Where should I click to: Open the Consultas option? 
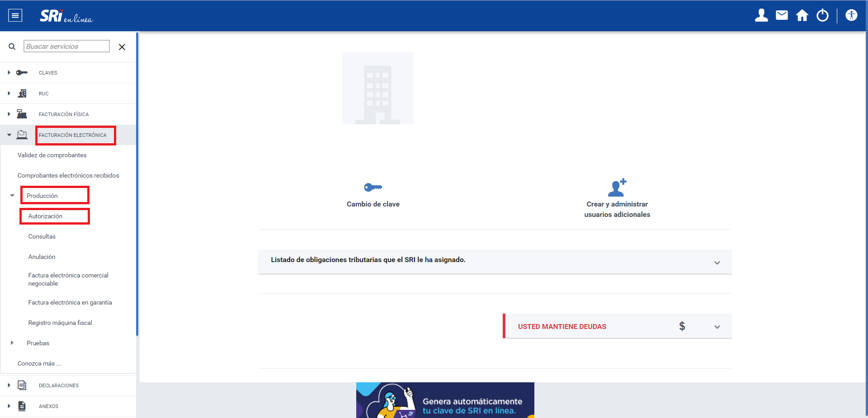(x=42, y=236)
